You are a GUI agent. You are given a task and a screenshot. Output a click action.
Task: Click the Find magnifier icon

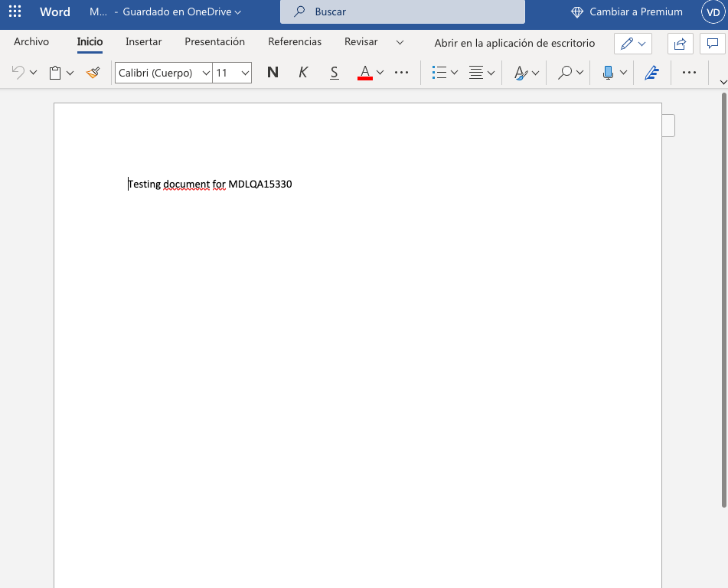click(565, 73)
